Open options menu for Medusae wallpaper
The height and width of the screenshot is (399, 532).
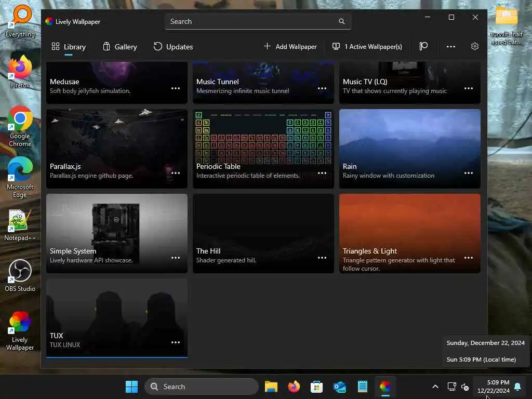coord(176,88)
